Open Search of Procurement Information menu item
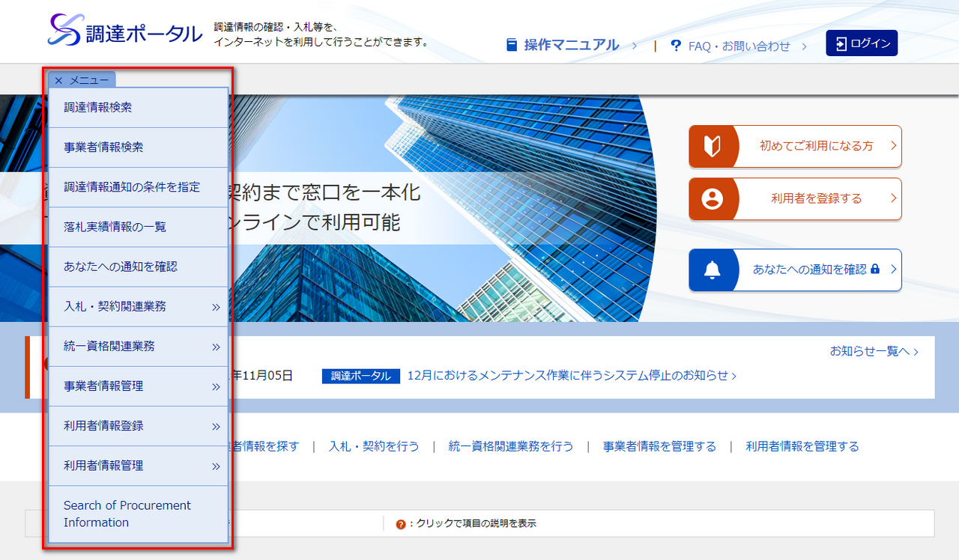 click(x=127, y=514)
